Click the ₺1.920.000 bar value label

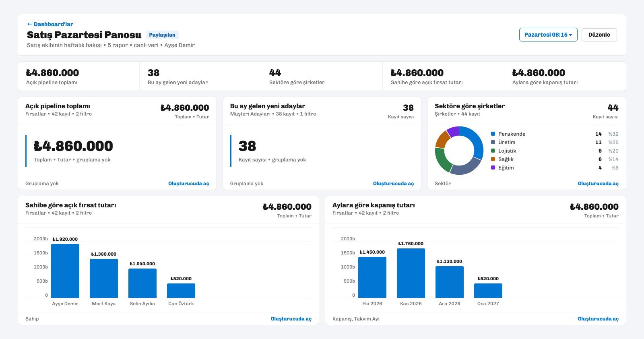pyautogui.click(x=65, y=239)
